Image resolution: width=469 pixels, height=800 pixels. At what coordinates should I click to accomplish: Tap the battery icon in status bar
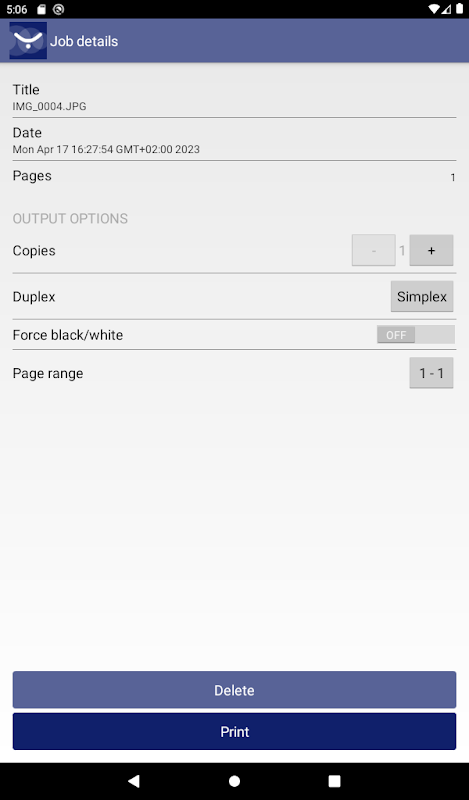click(459, 9)
